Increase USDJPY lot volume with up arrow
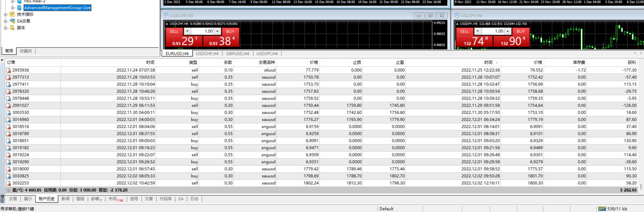Viewport: 644px width, 212px height. [508, 31]
